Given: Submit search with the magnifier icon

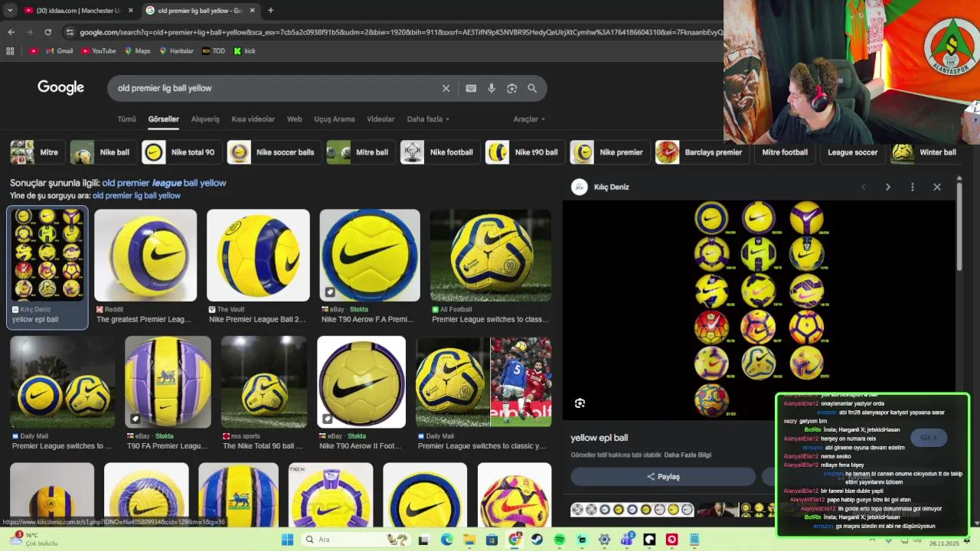Looking at the screenshot, I should point(532,88).
